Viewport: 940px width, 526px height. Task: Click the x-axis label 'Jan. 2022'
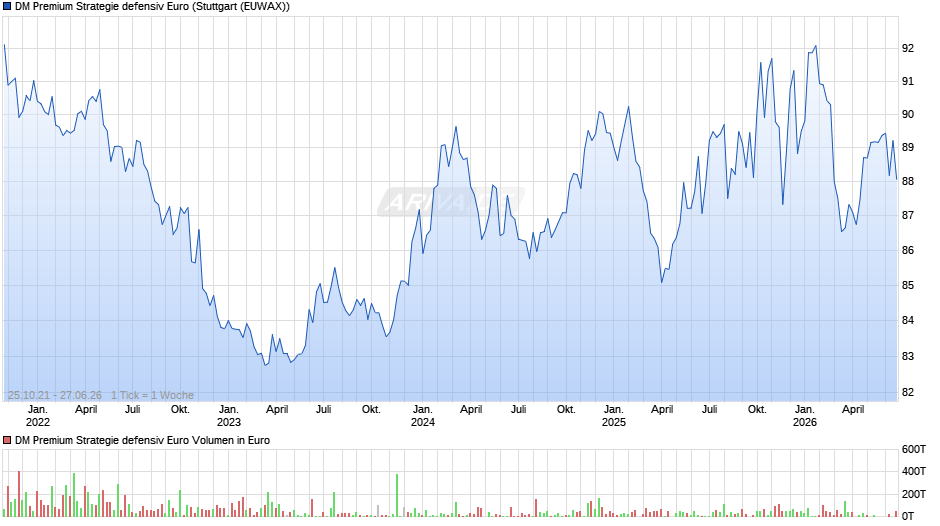tap(38, 416)
